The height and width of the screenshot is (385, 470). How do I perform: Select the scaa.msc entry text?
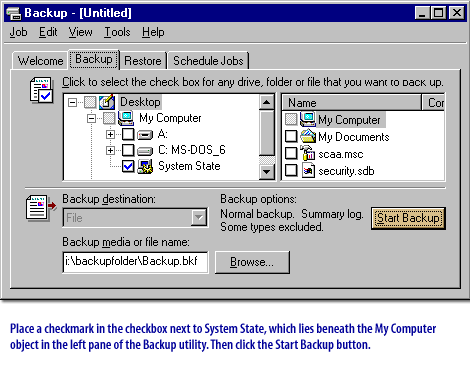(x=340, y=154)
